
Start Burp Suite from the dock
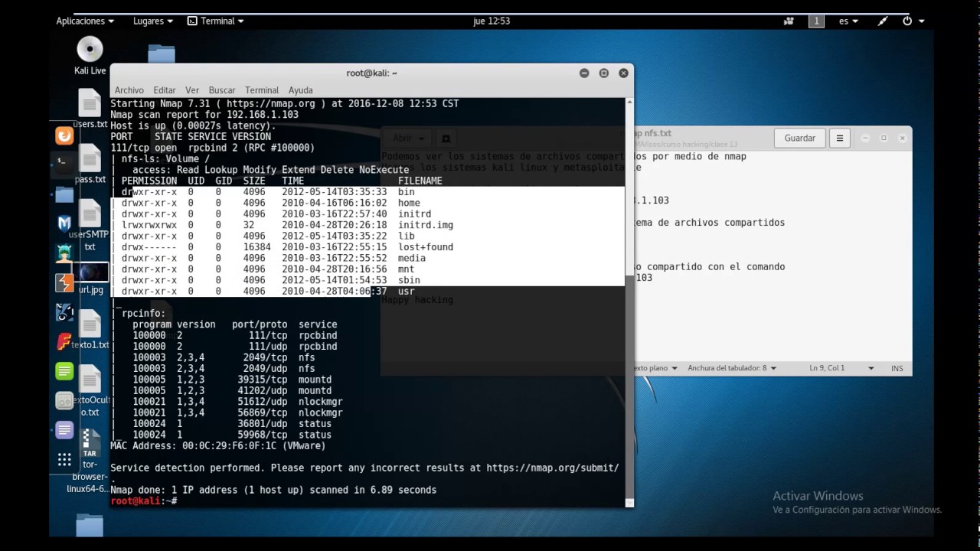64,282
